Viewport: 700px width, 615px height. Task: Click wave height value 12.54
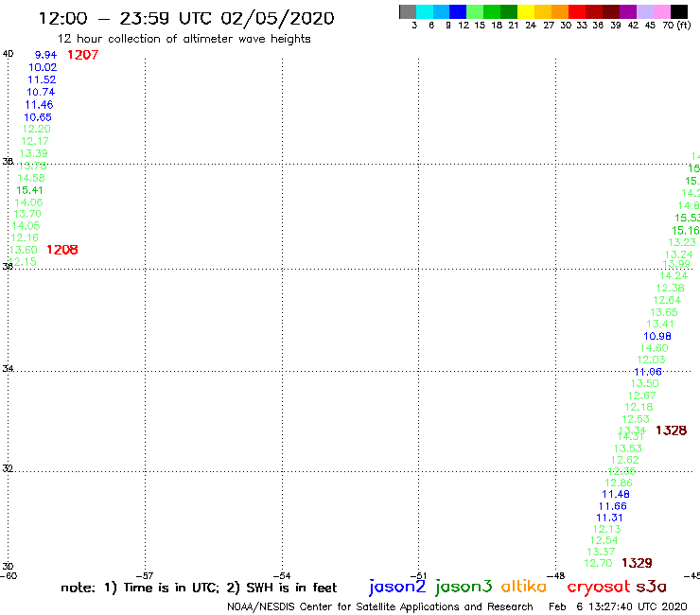604,540
